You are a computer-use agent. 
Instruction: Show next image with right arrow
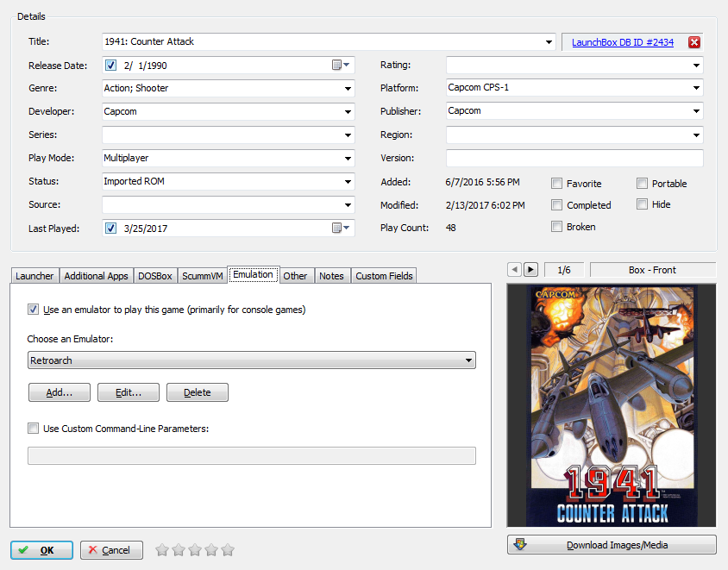click(530, 270)
